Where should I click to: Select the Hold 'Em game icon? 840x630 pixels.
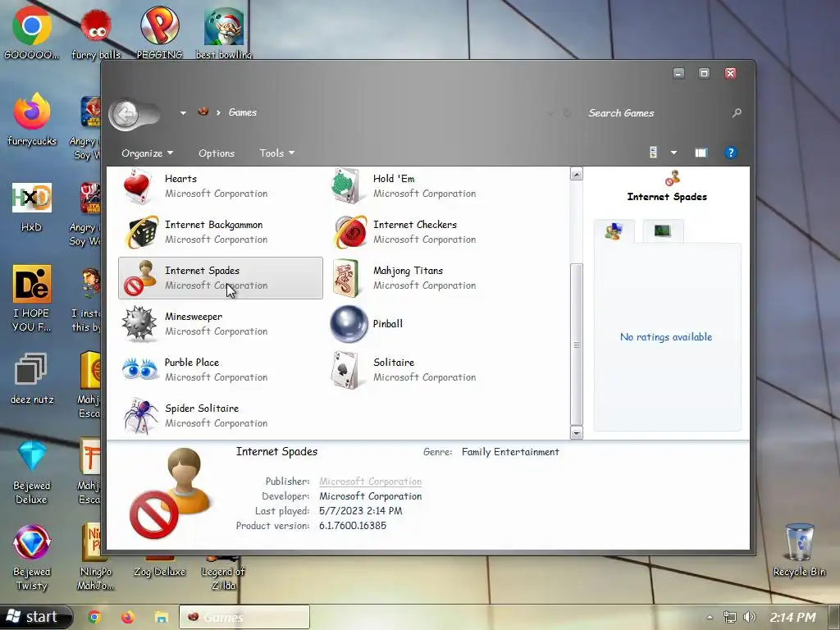point(347,186)
